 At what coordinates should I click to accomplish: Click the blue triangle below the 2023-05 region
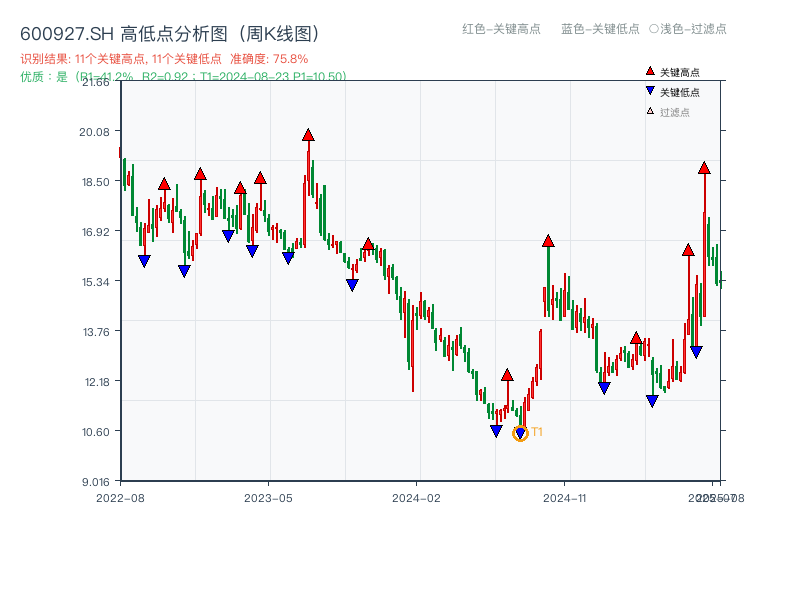[290, 258]
